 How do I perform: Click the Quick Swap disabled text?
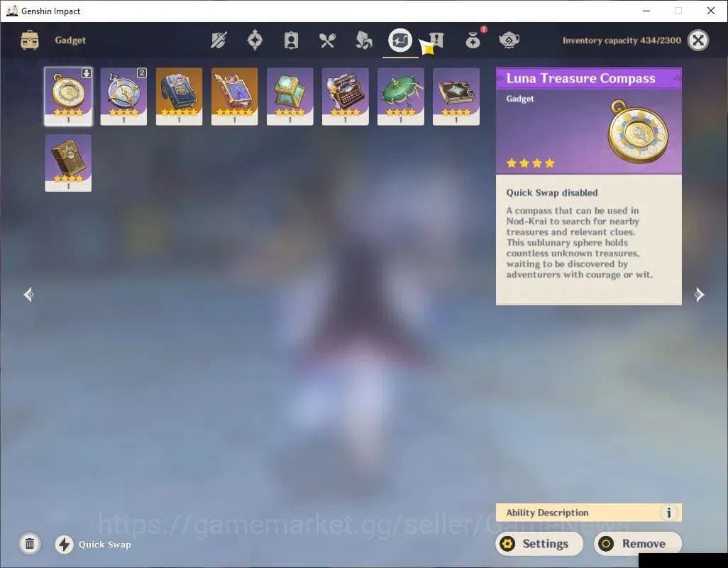click(551, 192)
